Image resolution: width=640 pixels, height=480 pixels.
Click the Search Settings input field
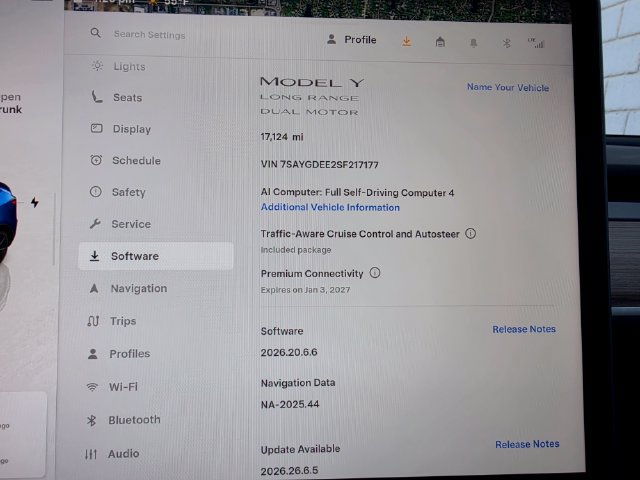coord(149,35)
